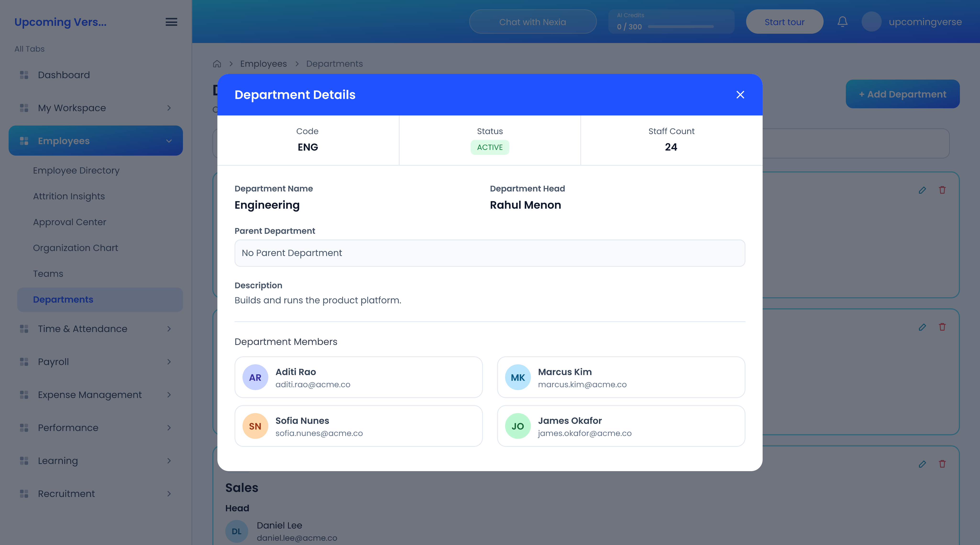
Task: Click the AR avatar of Aditi Rao
Action: point(255,377)
